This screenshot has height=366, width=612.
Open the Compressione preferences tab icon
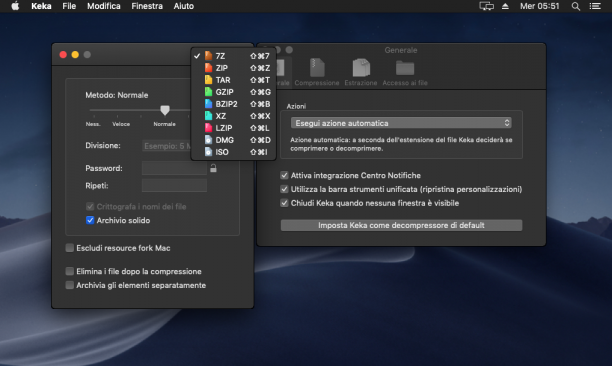point(317,68)
